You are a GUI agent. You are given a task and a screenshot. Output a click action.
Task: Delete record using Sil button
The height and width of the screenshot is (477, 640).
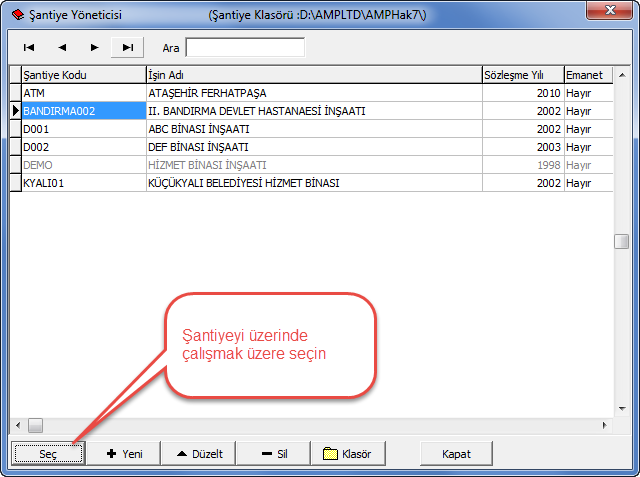point(274,453)
